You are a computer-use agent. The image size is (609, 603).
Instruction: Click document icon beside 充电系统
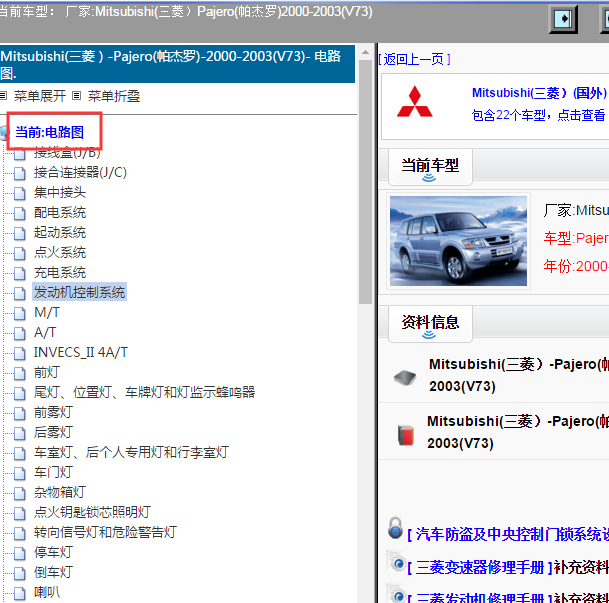click(20, 273)
